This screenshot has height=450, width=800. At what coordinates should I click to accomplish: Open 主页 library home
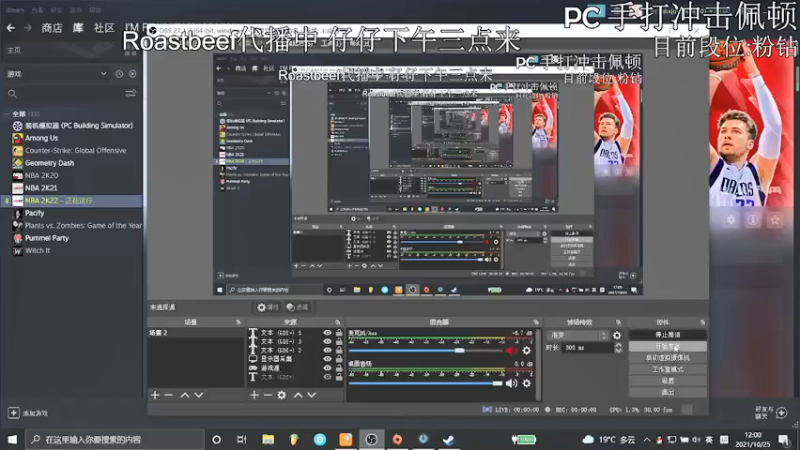pos(14,50)
